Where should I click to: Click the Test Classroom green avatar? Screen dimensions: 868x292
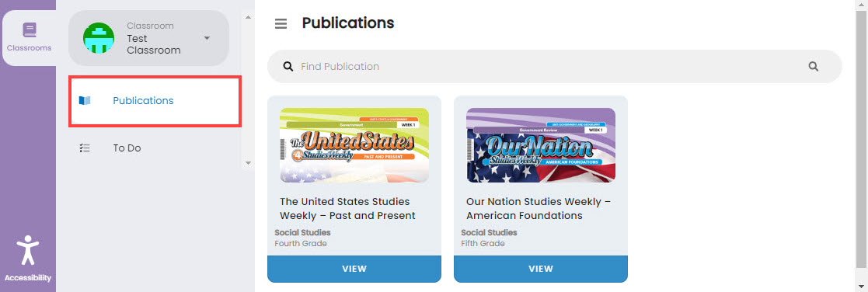pos(99,38)
